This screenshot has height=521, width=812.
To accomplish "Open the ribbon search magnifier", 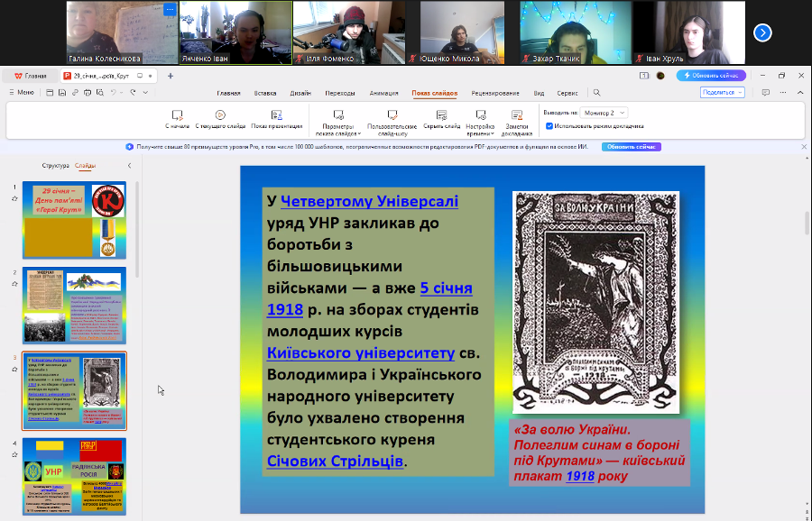I will [596, 93].
